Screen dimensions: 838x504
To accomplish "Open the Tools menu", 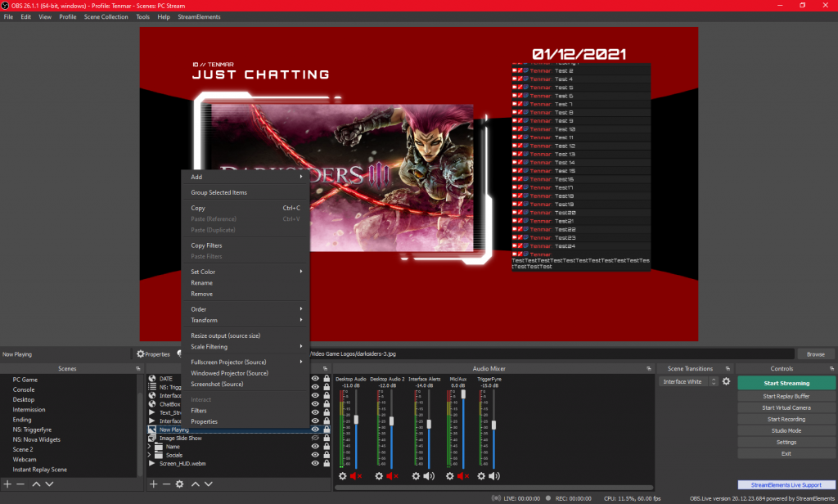I will pos(142,16).
